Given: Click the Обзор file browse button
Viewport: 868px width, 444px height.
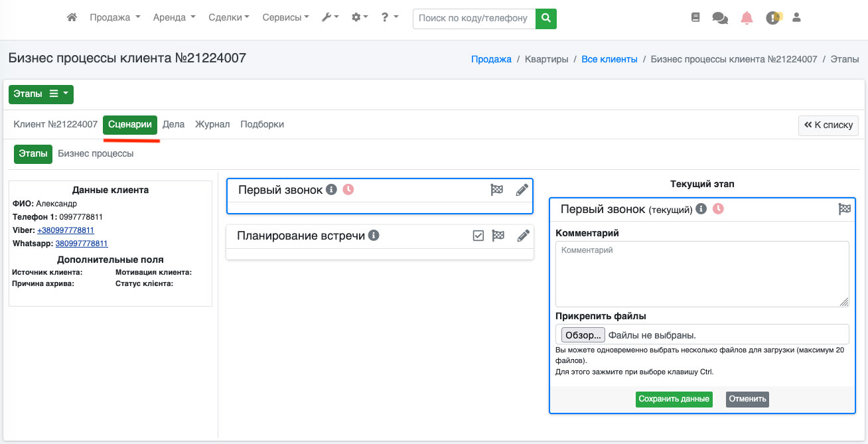Looking at the screenshot, I should click(x=583, y=335).
